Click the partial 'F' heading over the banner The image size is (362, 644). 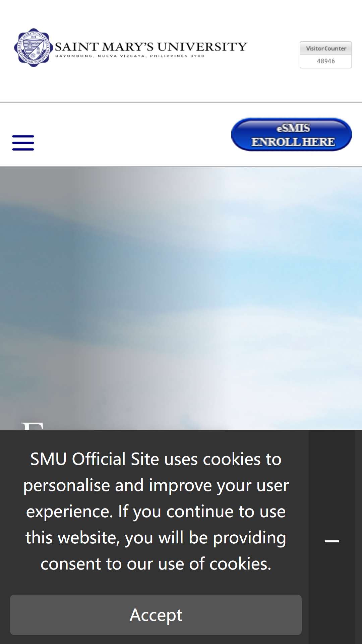tap(32, 425)
